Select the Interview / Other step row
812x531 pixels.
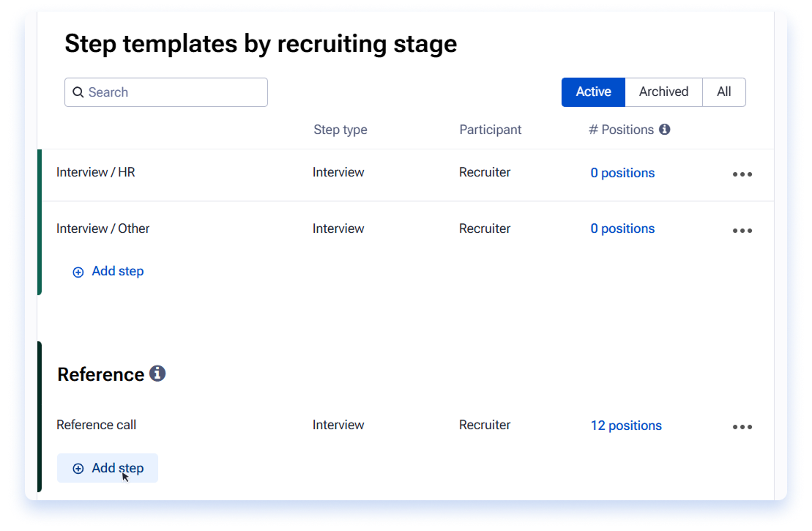tap(408, 229)
